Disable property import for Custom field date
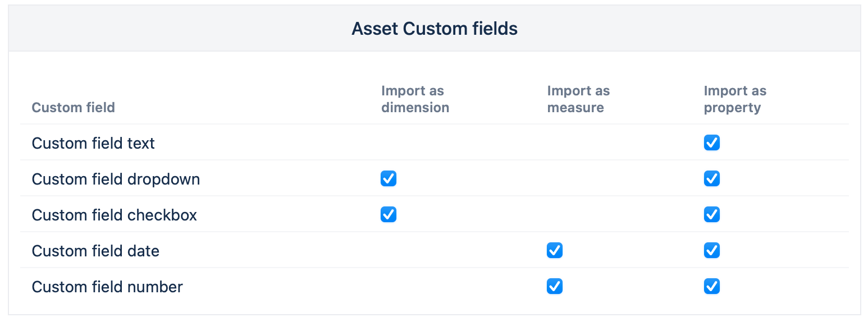This screenshot has width=868, height=322. point(711,251)
